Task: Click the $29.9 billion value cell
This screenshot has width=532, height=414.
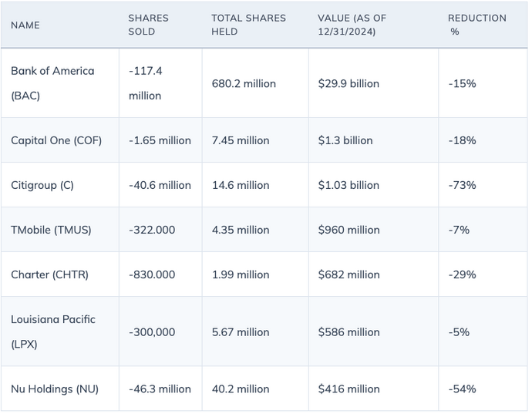Action: pyautogui.click(x=348, y=83)
